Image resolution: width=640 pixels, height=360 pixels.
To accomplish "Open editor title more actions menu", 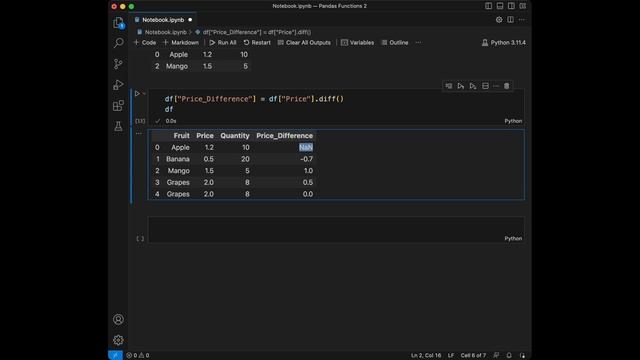I will click(x=522, y=20).
